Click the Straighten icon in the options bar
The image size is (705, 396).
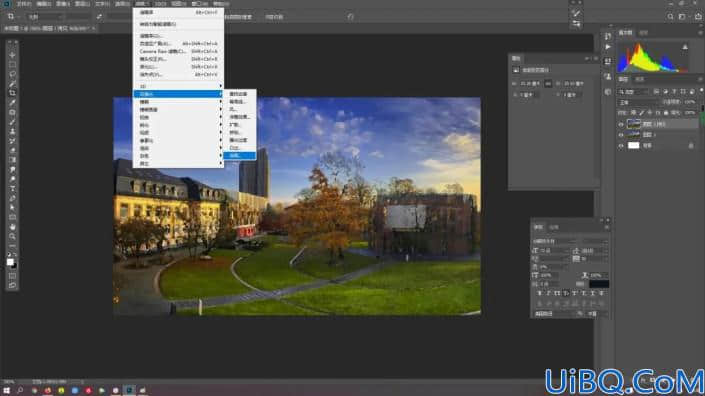click(99, 17)
